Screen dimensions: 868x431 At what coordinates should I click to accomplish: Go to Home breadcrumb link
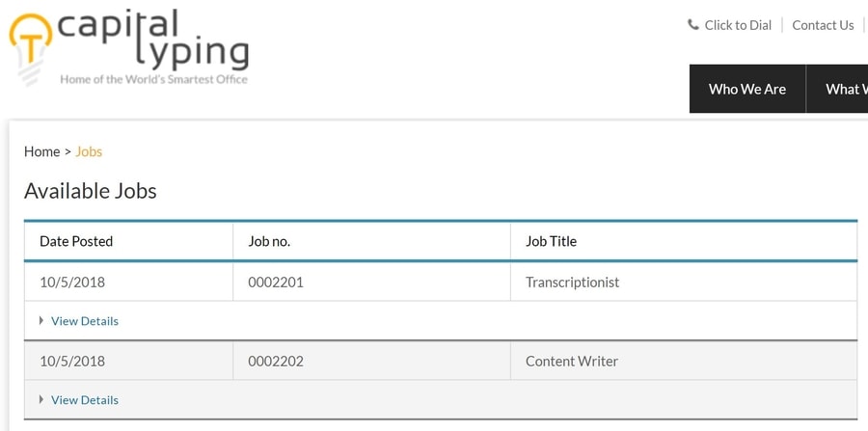(42, 151)
